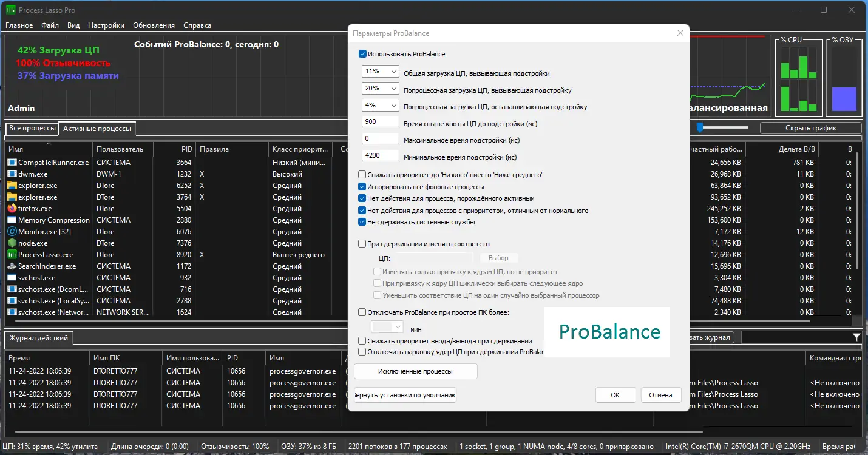Click the ProcessLasso.exe process icon
Viewport: 868px width, 455px height.
[x=12, y=255]
